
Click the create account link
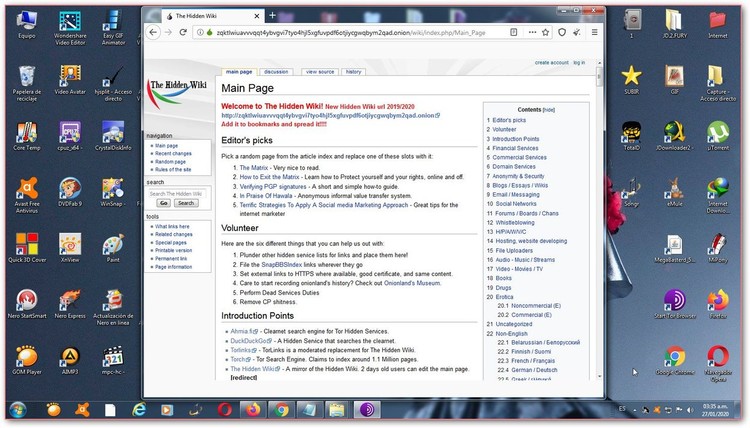point(551,63)
